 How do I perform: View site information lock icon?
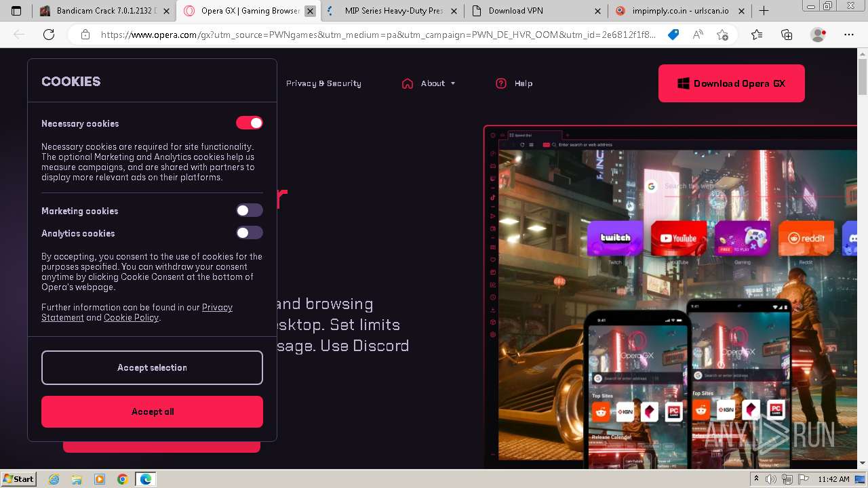(x=85, y=35)
